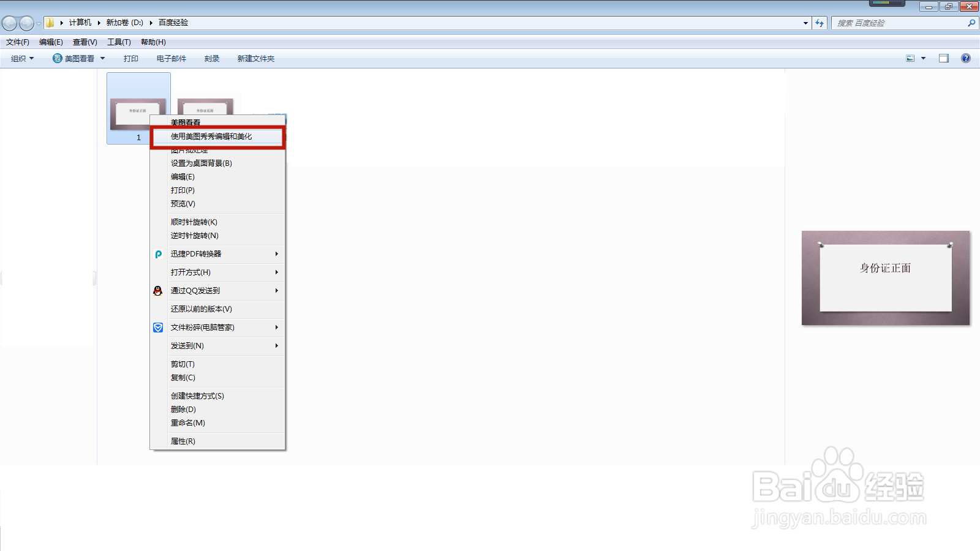Expand the 发送到(N) submenu arrow
The image size is (980, 551).
click(x=277, y=346)
